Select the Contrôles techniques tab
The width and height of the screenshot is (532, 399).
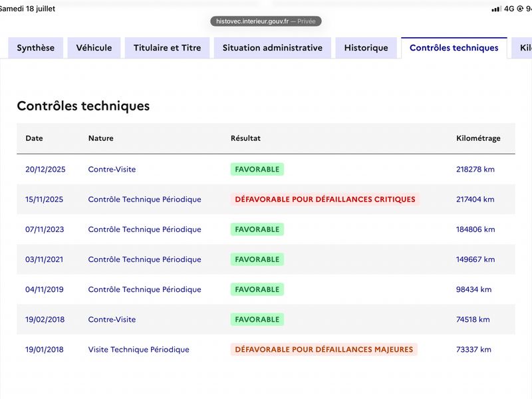[x=454, y=48]
